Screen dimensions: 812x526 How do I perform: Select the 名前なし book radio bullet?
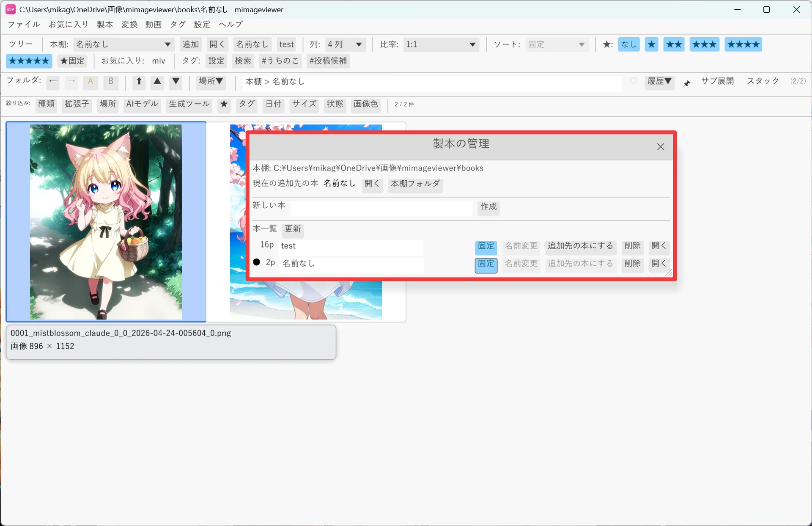pyautogui.click(x=257, y=262)
